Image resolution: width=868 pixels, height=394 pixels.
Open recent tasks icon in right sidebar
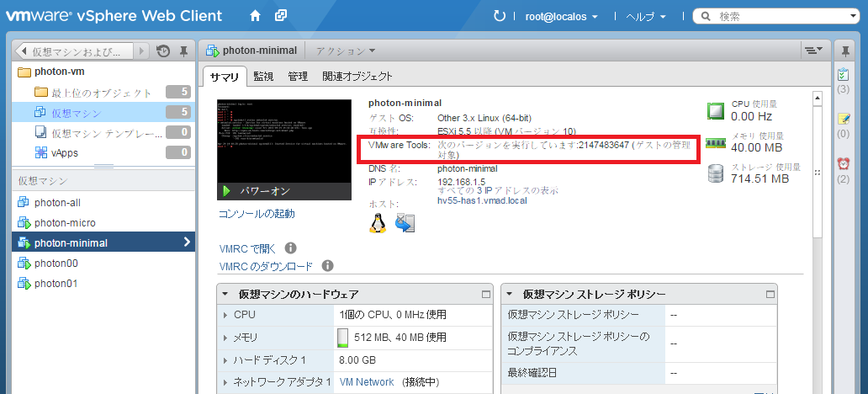[x=844, y=74]
